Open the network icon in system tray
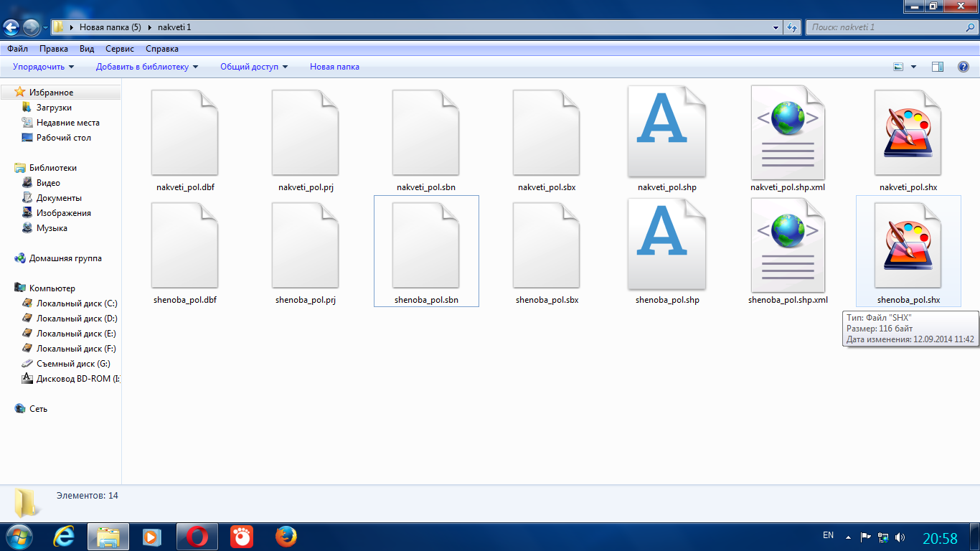Screen dimensions: 980x551 tap(883, 537)
